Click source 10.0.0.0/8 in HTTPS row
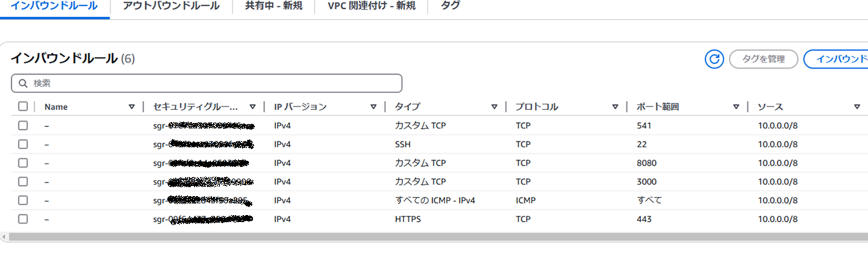Screen dimensions: 868x266 coord(778,219)
